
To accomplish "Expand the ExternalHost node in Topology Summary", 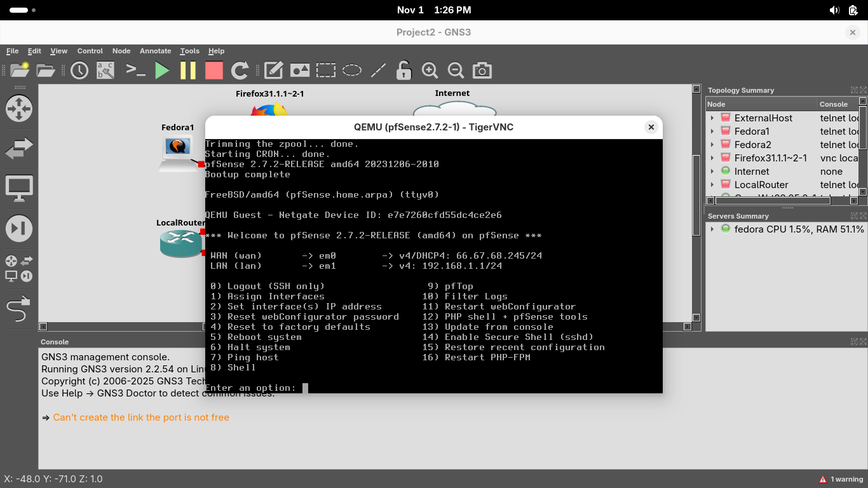I will tap(712, 118).
